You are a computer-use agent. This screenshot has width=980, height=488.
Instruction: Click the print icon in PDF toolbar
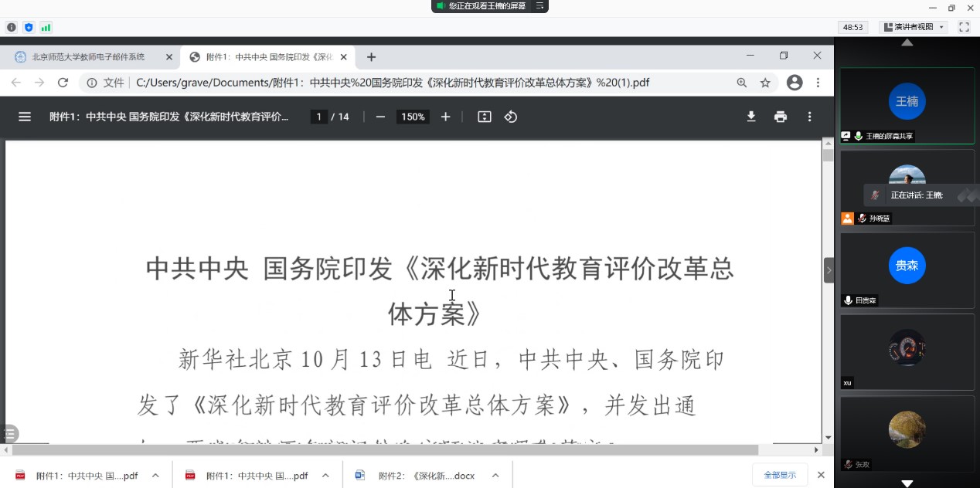(x=780, y=117)
